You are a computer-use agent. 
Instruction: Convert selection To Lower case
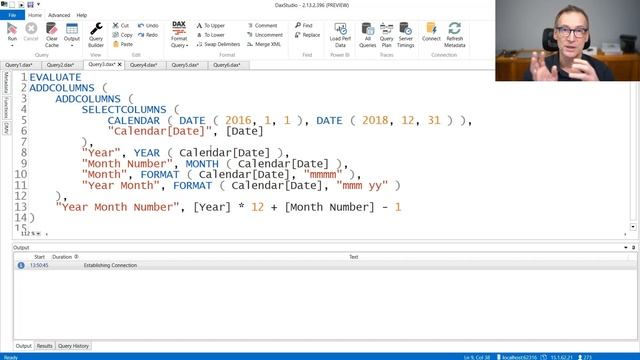(x=211, y=35)
